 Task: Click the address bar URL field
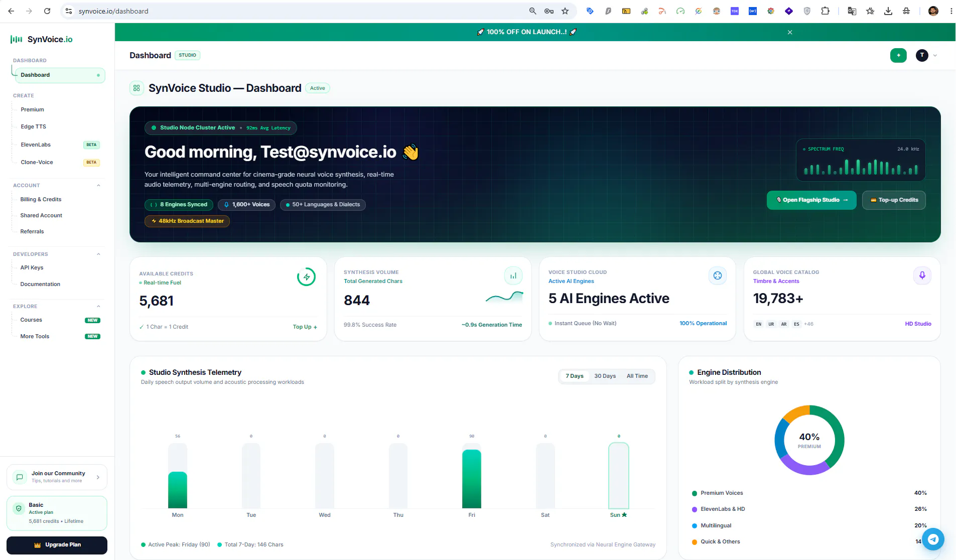click(x=301, y=11)
